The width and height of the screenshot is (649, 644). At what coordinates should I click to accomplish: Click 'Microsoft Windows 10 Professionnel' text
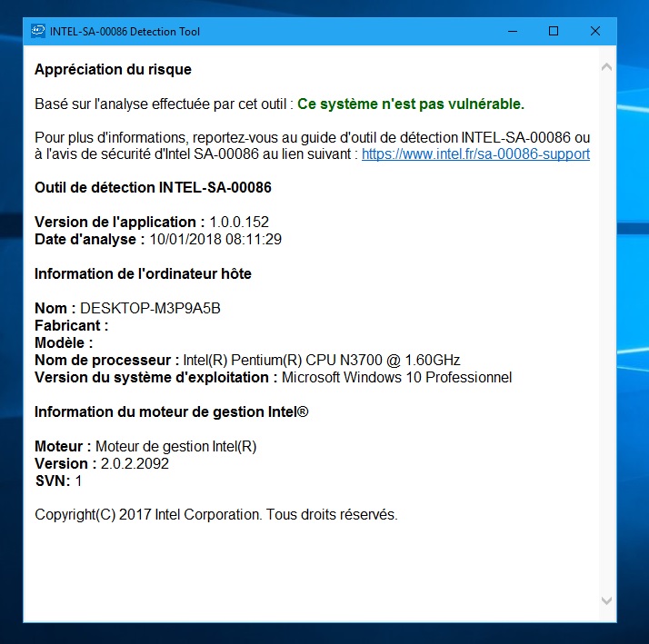(x=397, y=378)
